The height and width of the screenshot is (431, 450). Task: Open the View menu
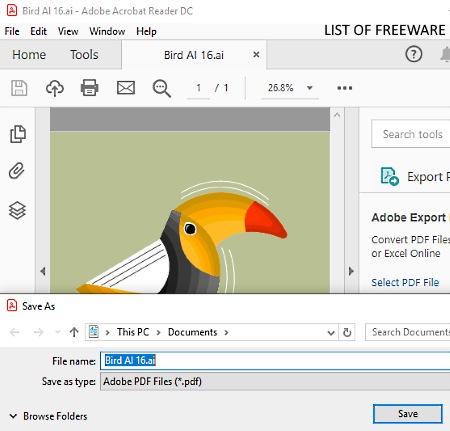68,31
